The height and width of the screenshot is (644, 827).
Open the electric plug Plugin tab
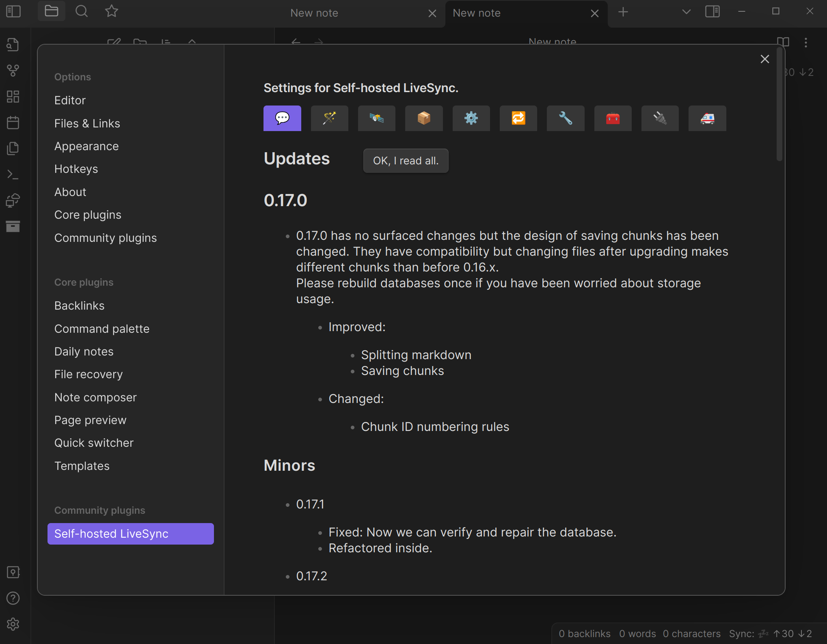pyautogui.click(x=660, y=118)
